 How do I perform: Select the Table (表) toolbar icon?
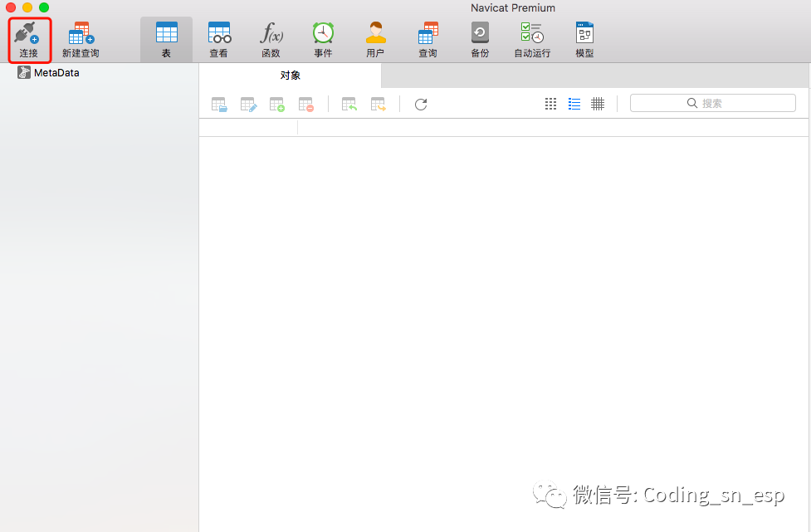(x=167, y=39)
